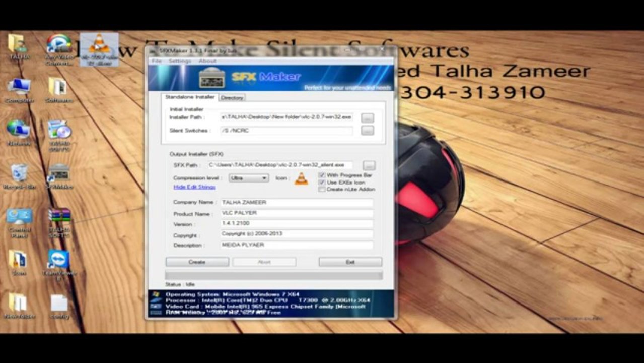Image resolution: width=644 pixels, height=363 pixels.
Task: Open the WinRAR archive on desktop
Action: tap(59, 223)
